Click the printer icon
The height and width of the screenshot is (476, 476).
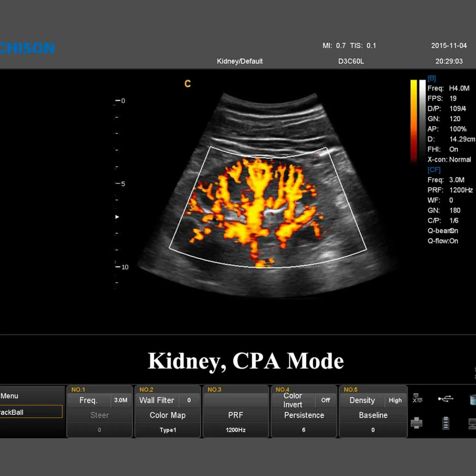click(416, 423)
